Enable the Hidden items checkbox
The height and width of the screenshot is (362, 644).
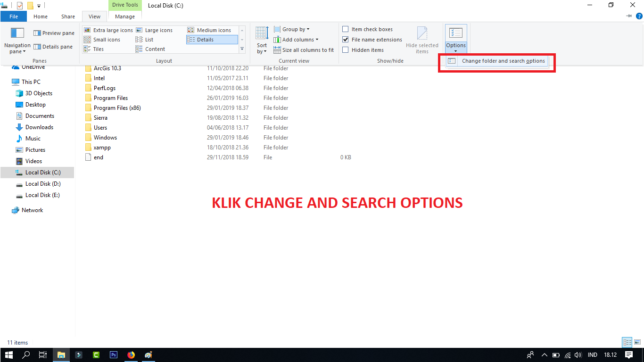(345, 49)
